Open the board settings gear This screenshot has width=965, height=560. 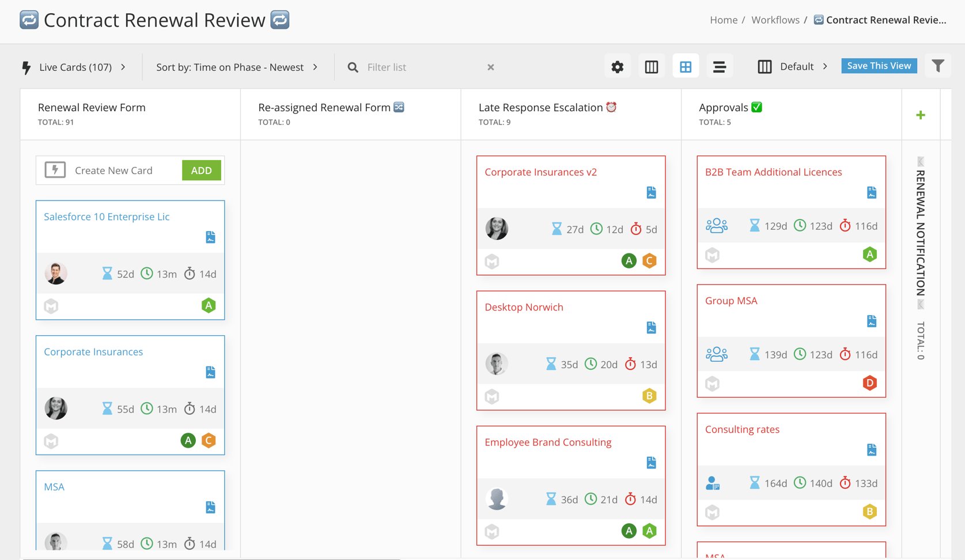click(x=617, y=66)
